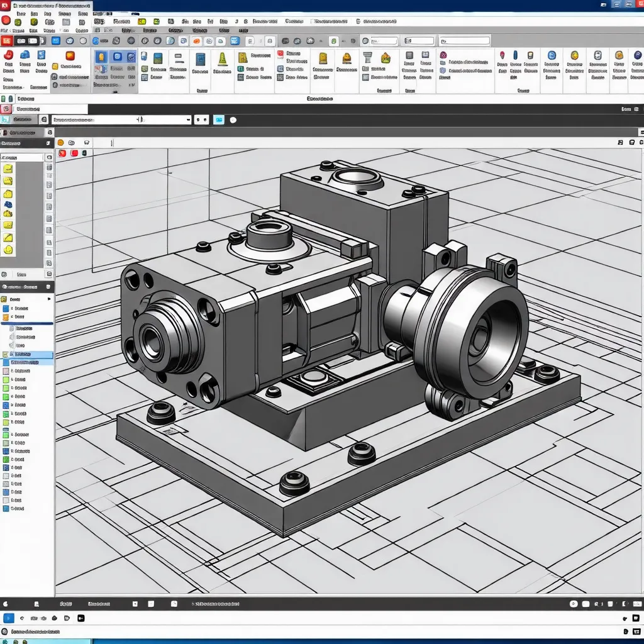Click the widest input field on the quick toolbar

(x=465, y=41)
